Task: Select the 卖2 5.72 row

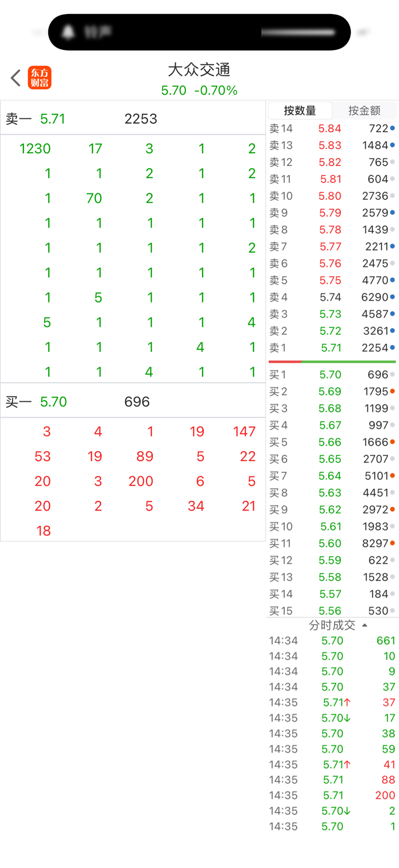Action: [x=332, y=331]
